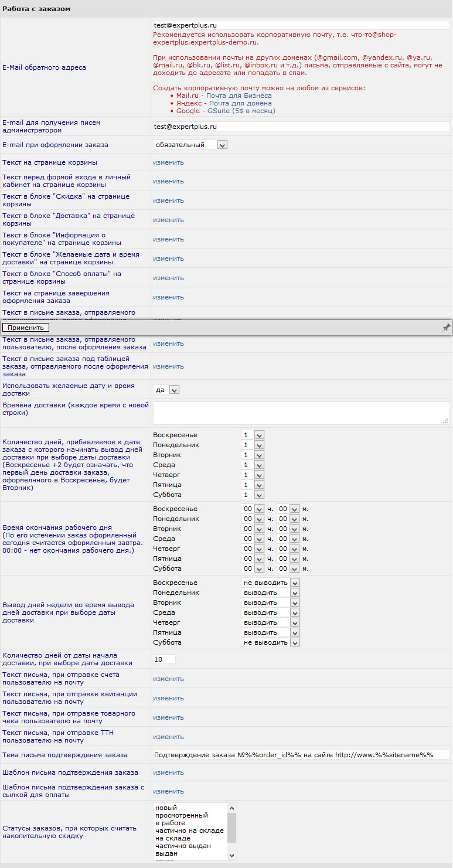The image size is (453, 868).
Task: Click изменить for Желаемые дата и время block
Action: (168, 258)
